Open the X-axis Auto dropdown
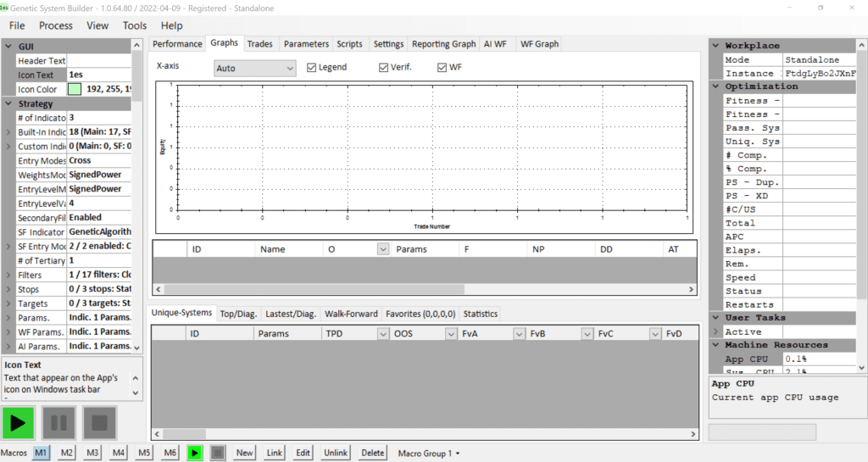Viewport: 868px width, 462px height. (253, 68)
